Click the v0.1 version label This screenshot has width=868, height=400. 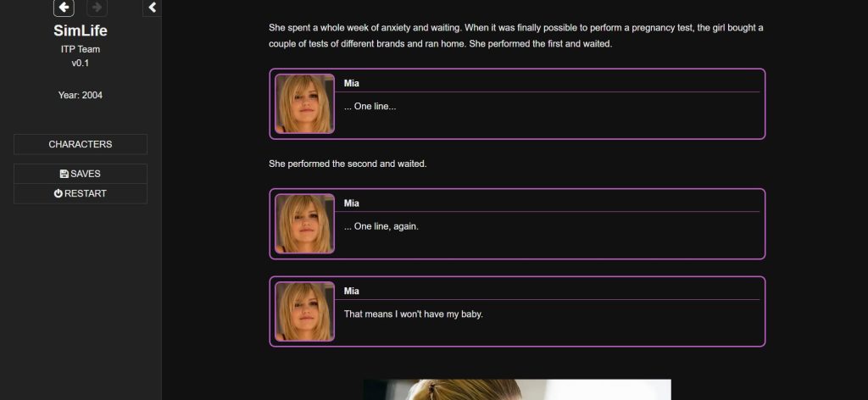point(81,63)
